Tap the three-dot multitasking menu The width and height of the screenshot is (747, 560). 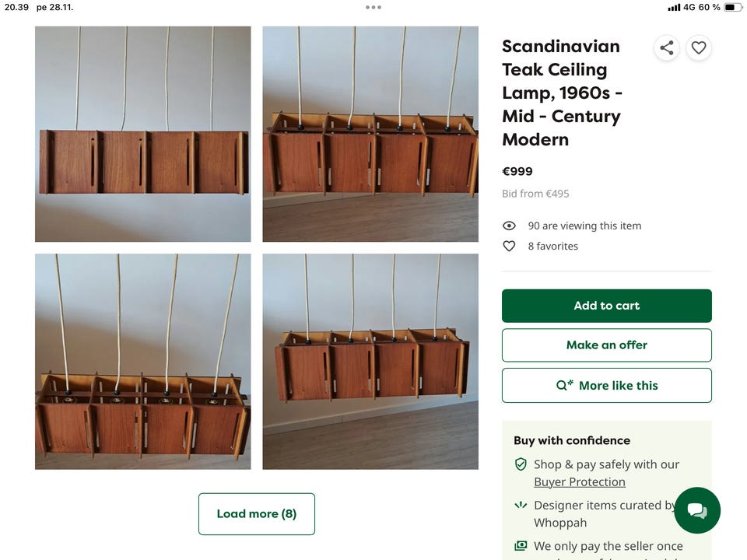(x=373, y=7)
